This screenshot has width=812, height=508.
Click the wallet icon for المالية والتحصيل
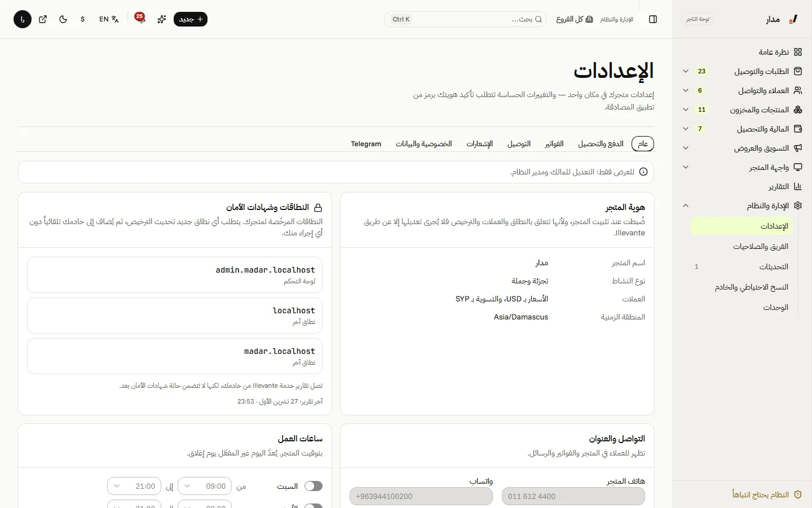[x=798, y=129]
